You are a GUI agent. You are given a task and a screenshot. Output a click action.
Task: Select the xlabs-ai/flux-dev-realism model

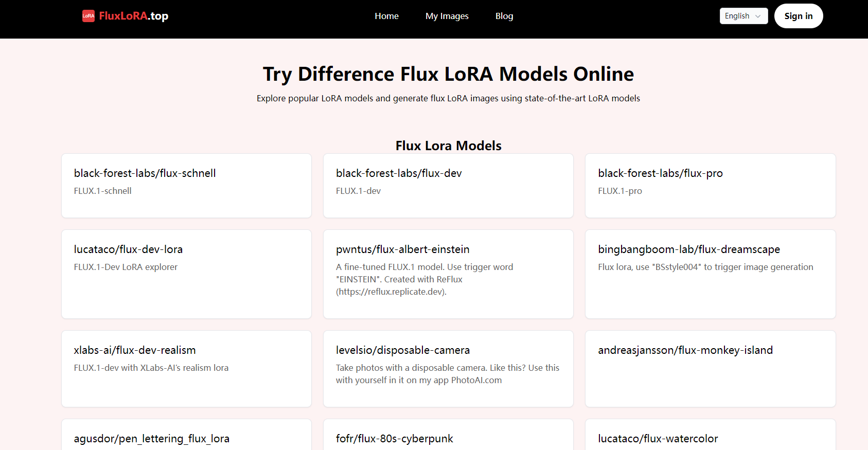coord(186,369)
